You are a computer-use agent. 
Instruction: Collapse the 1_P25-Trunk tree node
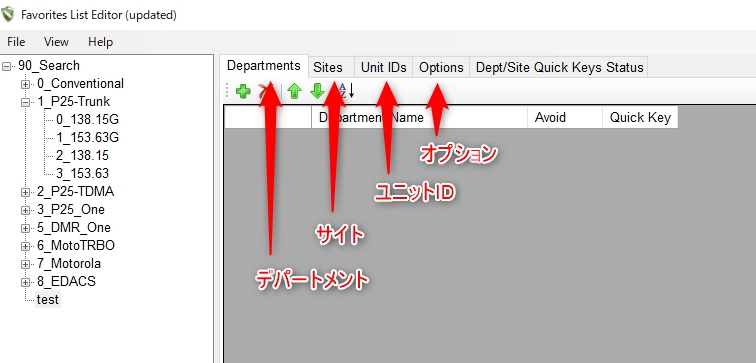tap(25, 102)
